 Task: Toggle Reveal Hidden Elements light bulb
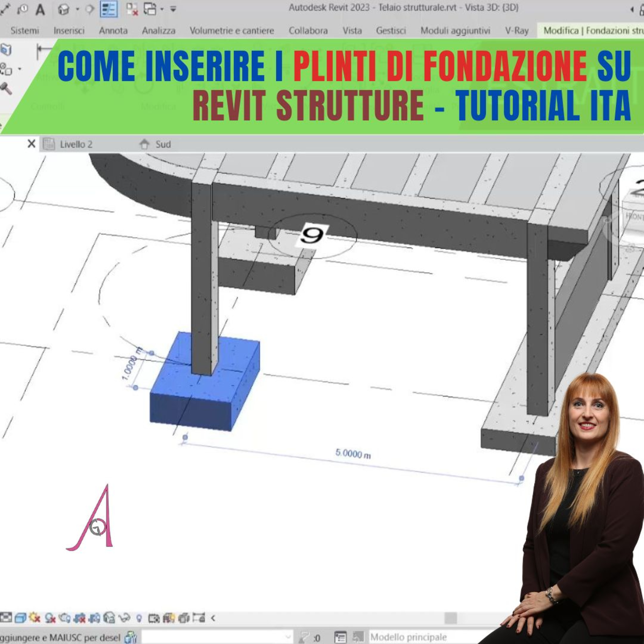pos(139,618)
